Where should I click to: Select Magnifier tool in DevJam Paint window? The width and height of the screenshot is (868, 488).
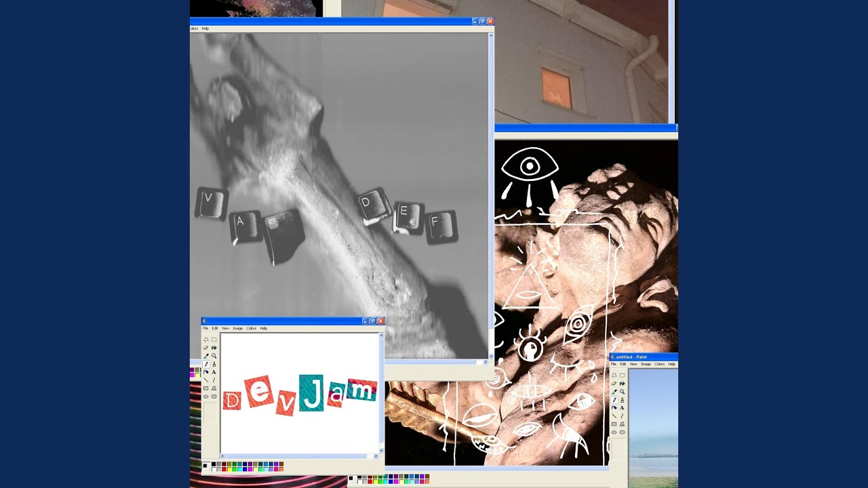[214, 356]
